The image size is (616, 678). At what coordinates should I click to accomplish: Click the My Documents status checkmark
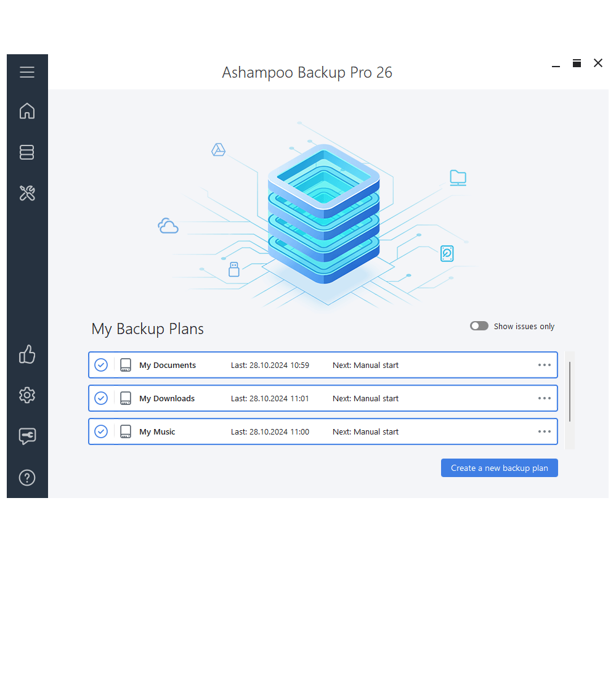101,365
